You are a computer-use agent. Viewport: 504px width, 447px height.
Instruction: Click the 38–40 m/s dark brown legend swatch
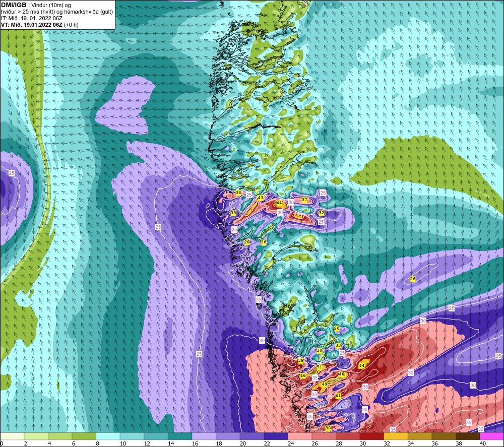pyautogui.click(x=468, y=436)
